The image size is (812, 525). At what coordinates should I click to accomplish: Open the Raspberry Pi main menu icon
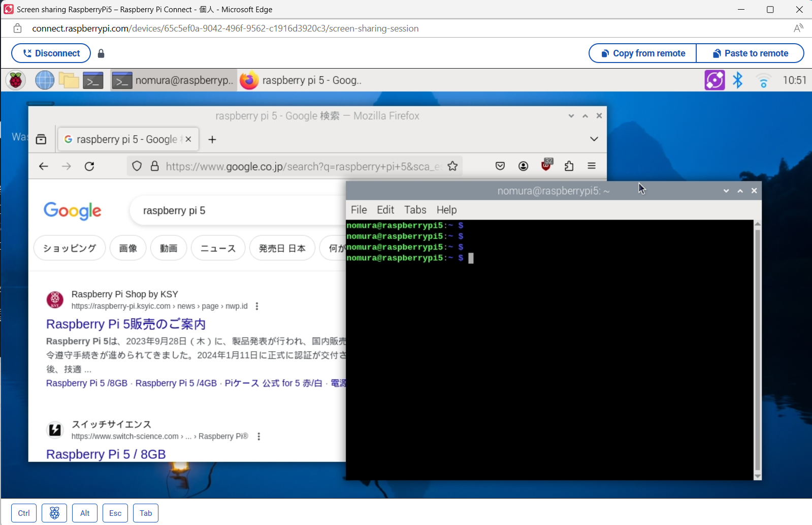coord(16,80)
